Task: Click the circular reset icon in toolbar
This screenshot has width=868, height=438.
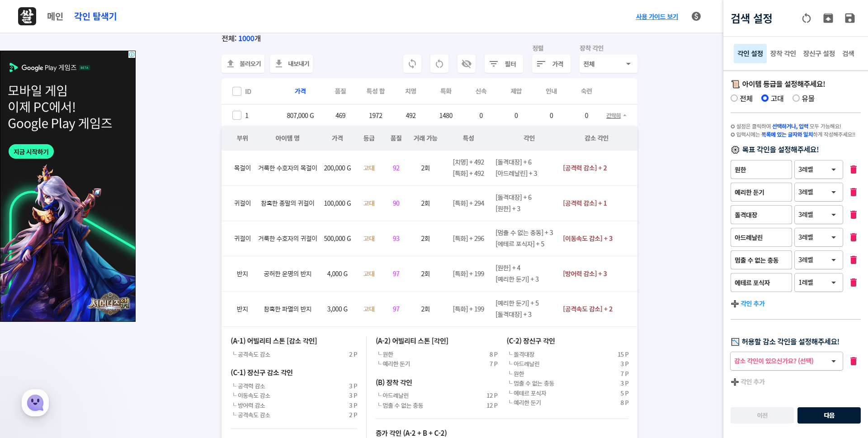Action: pos(439,64)
